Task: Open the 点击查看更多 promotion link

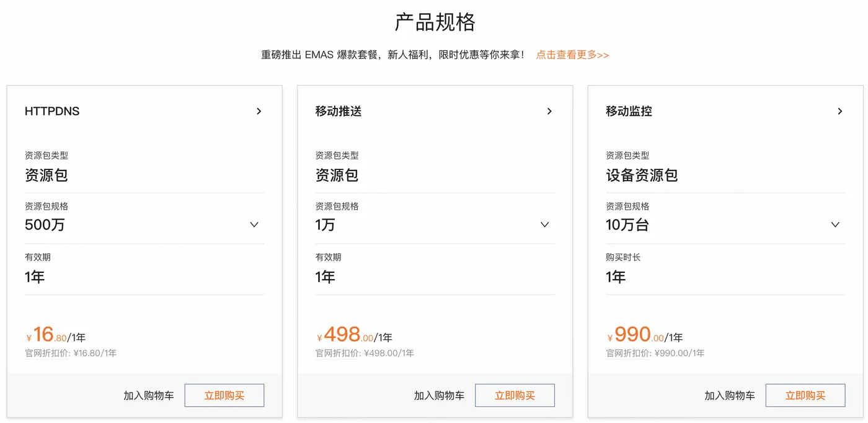Action: point(572,55)
